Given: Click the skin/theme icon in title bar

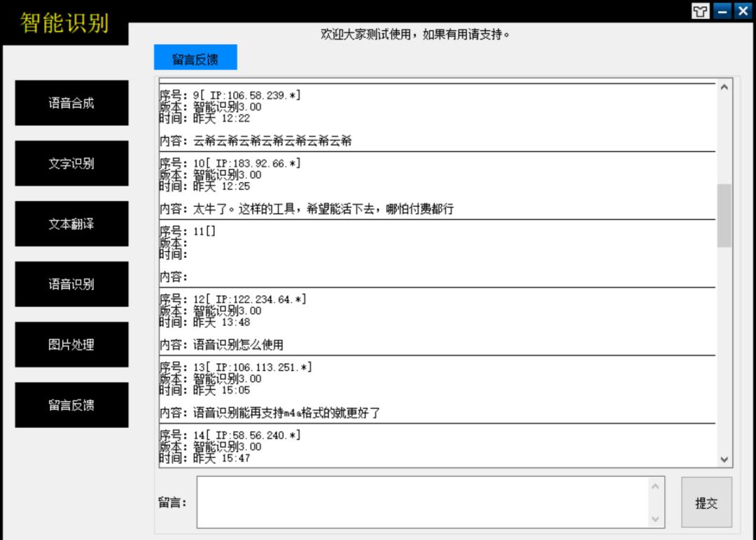Looking at the screenshot, I should tap(699, 10).
